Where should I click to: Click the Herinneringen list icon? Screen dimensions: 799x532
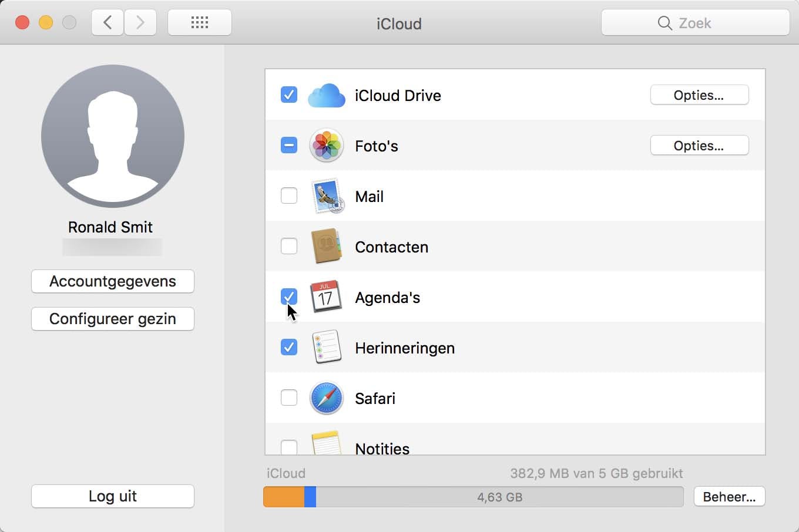click(326, 348)
